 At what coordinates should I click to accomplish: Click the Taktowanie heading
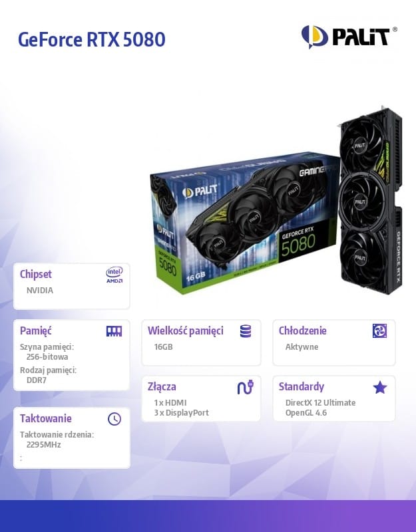[x=45, y=418]
